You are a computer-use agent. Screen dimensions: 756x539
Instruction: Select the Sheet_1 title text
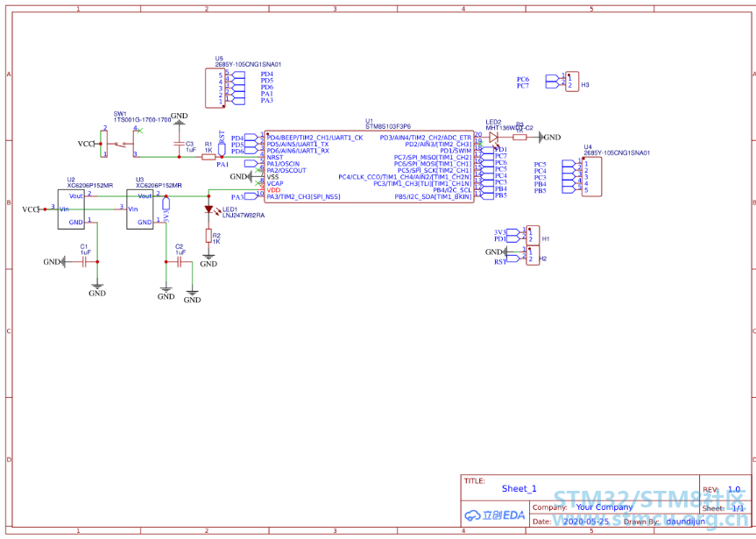click(519, 489)
